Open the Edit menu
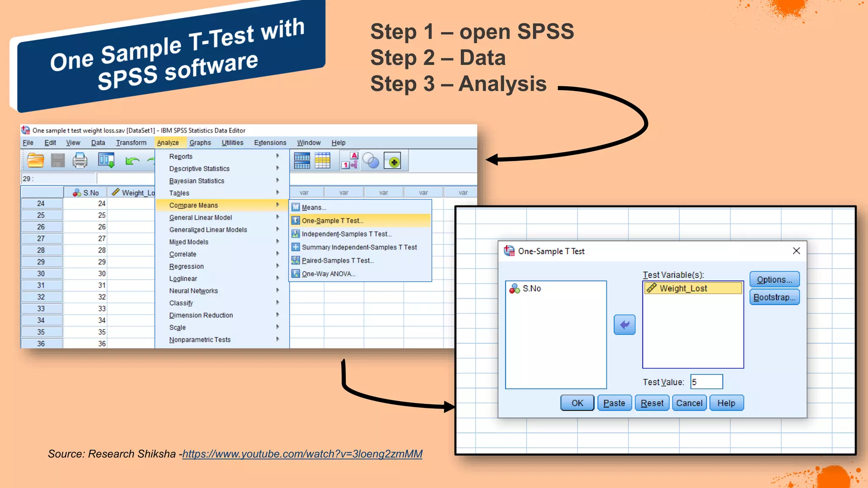 point(50,143)
